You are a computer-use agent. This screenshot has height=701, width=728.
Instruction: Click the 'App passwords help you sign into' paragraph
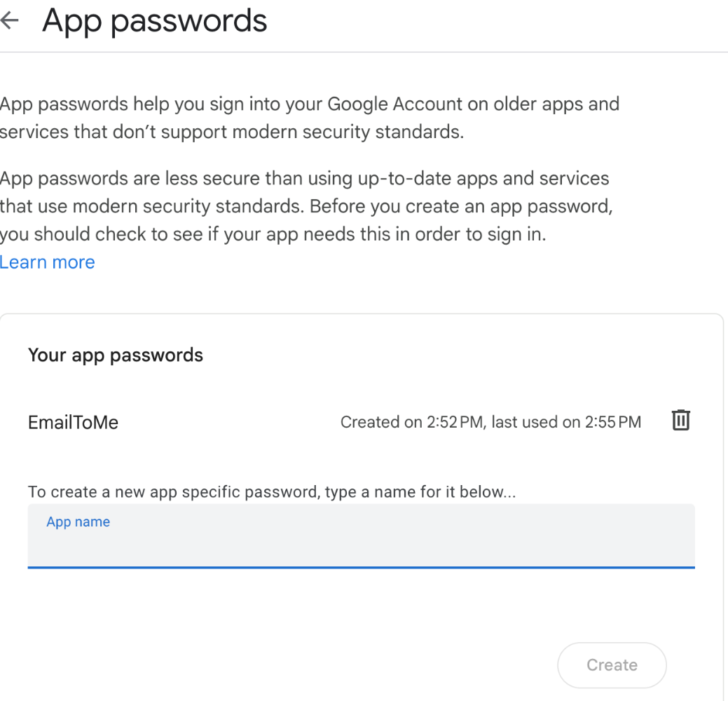308,105
